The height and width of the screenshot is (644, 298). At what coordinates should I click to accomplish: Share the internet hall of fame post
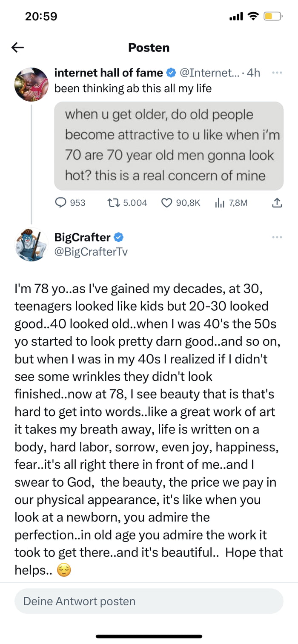coord(276,203)
